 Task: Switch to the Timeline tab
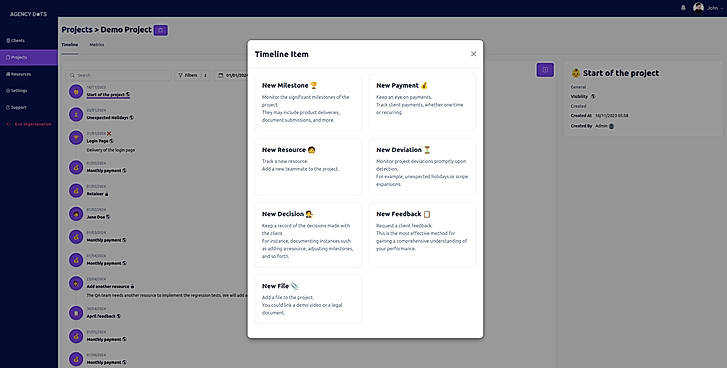click(70, 45)
